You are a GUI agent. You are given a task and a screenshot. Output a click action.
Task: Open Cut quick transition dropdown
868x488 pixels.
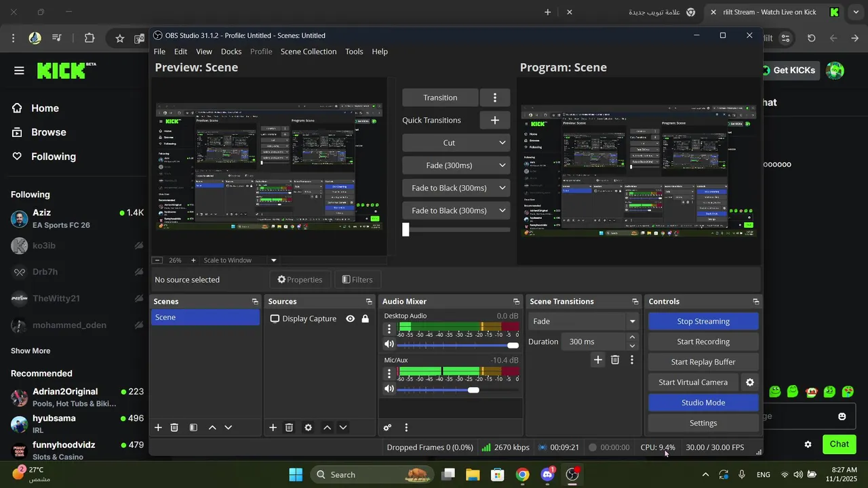pyautogui.click(x=456, y=143)
